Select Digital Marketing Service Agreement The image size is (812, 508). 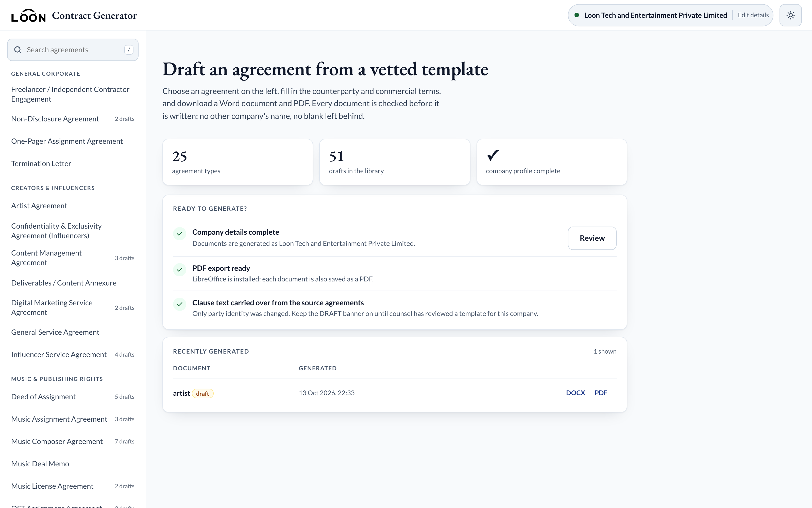73,307
